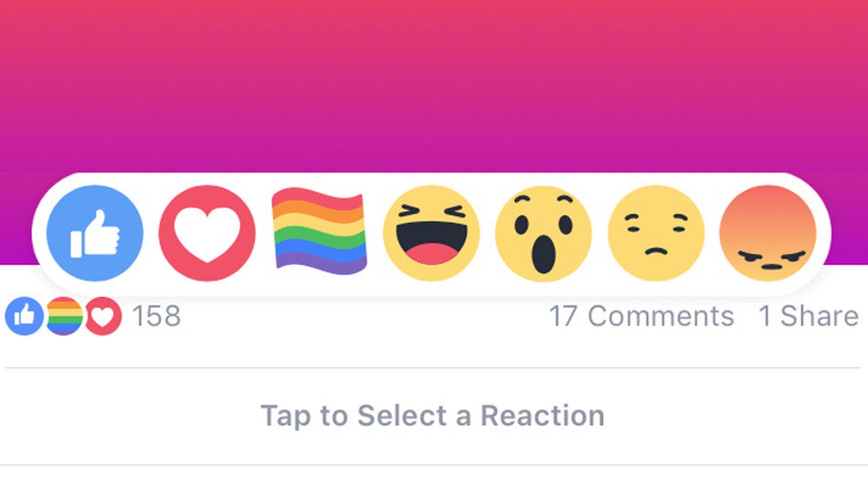Open the 1 Share link
868x488 pixels.
809,316
